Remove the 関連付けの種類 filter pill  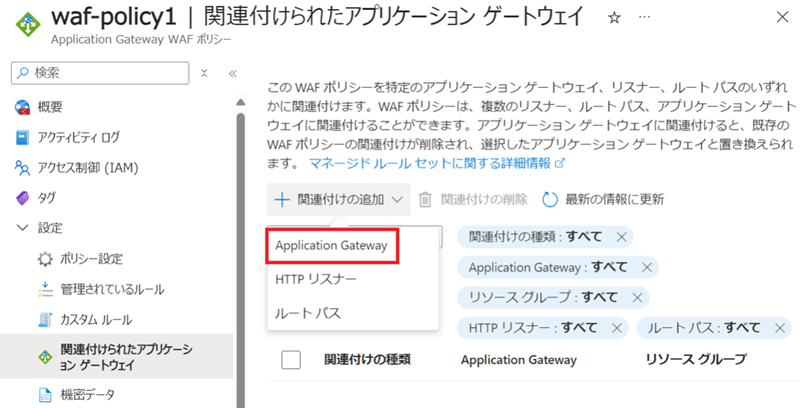click(x=621, y=237)
